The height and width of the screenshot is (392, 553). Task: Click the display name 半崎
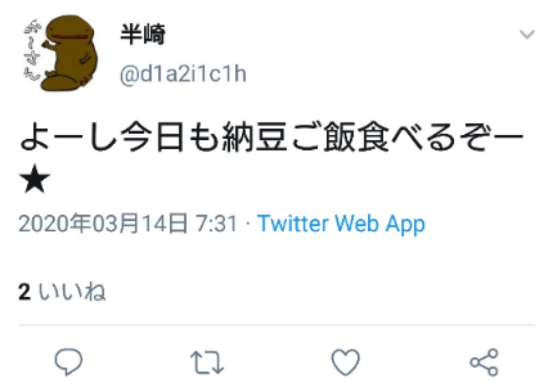(x=142, y=34)
